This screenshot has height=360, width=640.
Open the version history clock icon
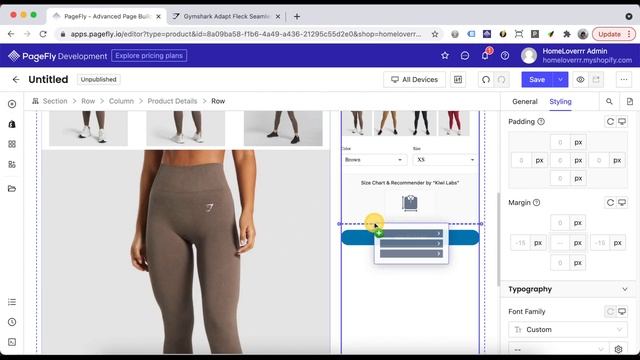[12, 322]
